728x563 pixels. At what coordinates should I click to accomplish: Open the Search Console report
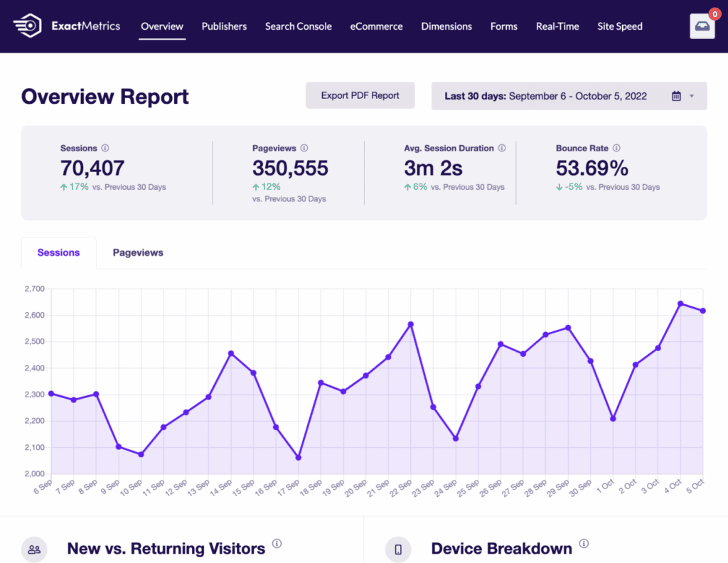click(x=298, y=26)
